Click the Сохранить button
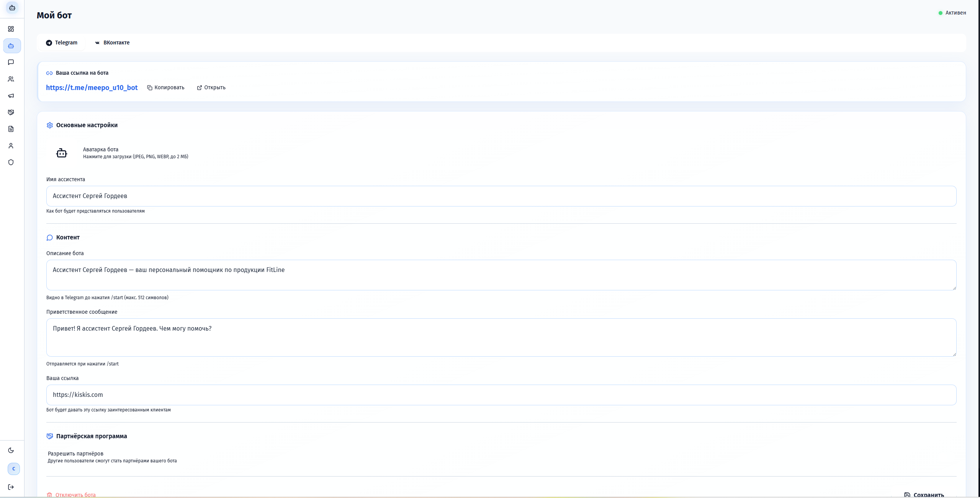The width and height of the screenshot is (980, 498). coord(924,494)
